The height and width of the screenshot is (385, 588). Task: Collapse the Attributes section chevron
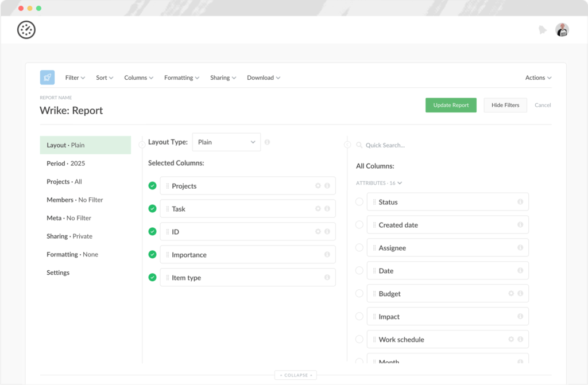pyautogui.click(x=400, y=184)
